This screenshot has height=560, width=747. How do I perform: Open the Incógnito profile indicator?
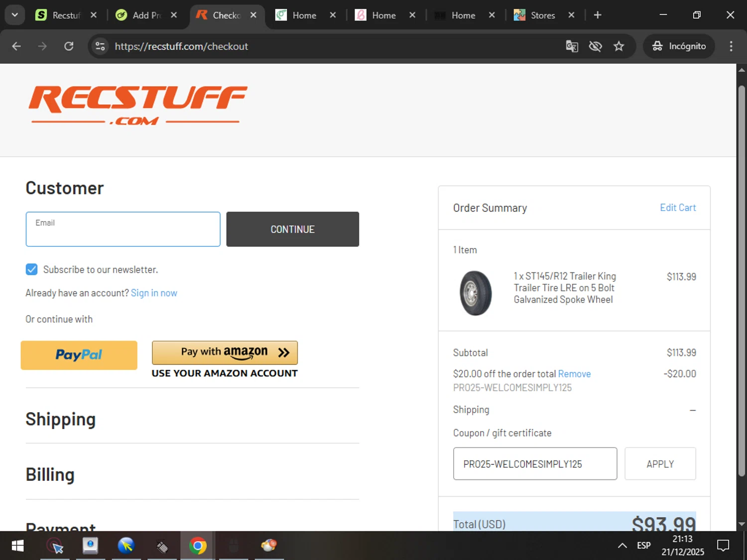[x=679, y=46]
